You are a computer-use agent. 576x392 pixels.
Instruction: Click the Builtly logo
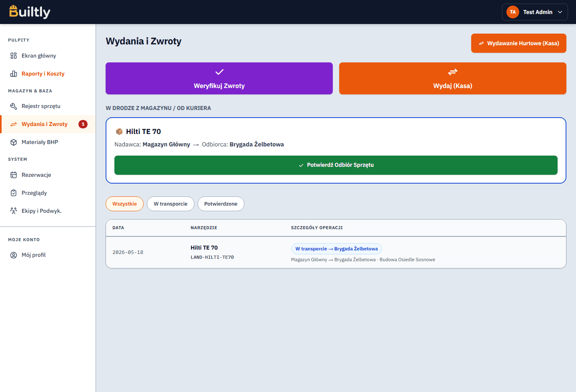(30, 12)
